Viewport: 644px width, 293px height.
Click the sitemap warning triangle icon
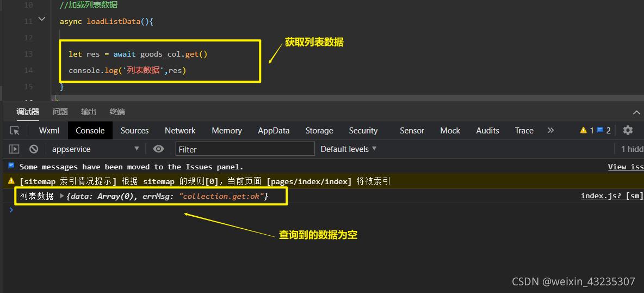11,181
